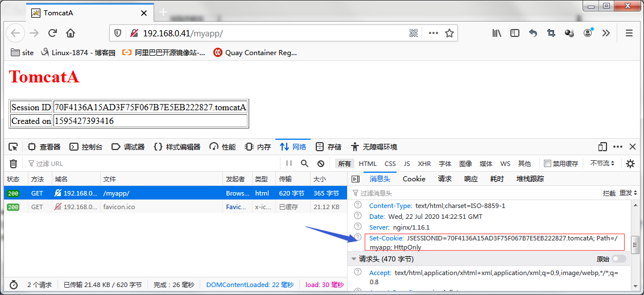Image resolution: width=644 pixels, height=295 pixels.
Task: Close the TomcatA tab
Action: pyautogui.click(x=144, y=13)
